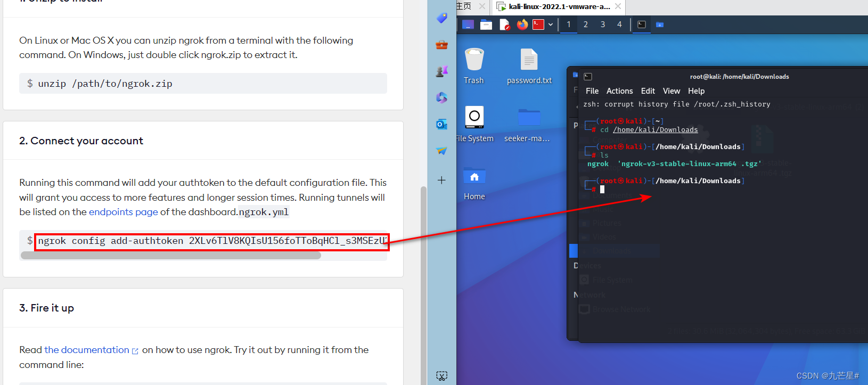868x385 pixels.
Task: Open the Kali show-desktop panel icon
Action: point(468,24)
